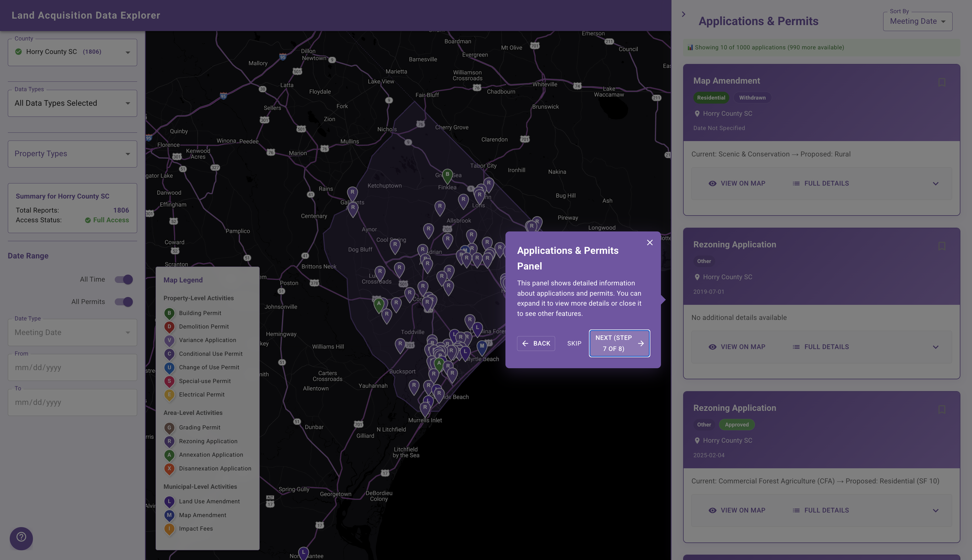The image size is (972, 560).
Task: Select the Impact Fees legend icon
Action: [169, 528]
